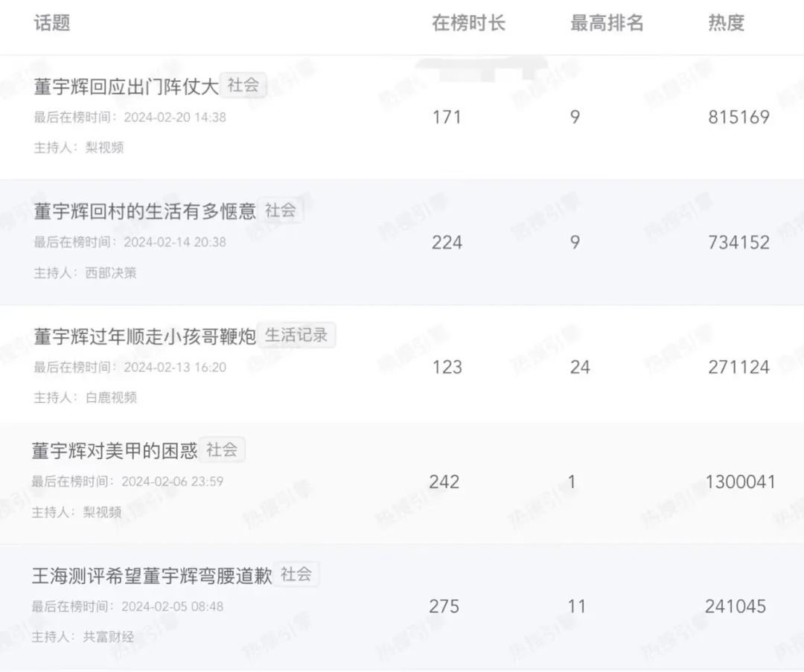
Task: Open topic 王海测评希望董宇辉弯腰道歉
Action: coord(152,576)
